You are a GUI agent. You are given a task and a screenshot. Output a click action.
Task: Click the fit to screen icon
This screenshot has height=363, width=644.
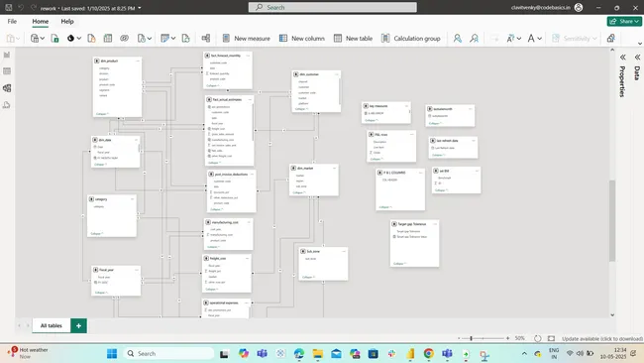click(551, 338)
